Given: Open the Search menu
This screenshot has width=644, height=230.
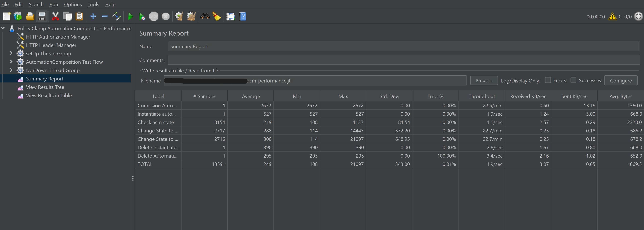Looking at the screenshot, I should click(36, 5).
